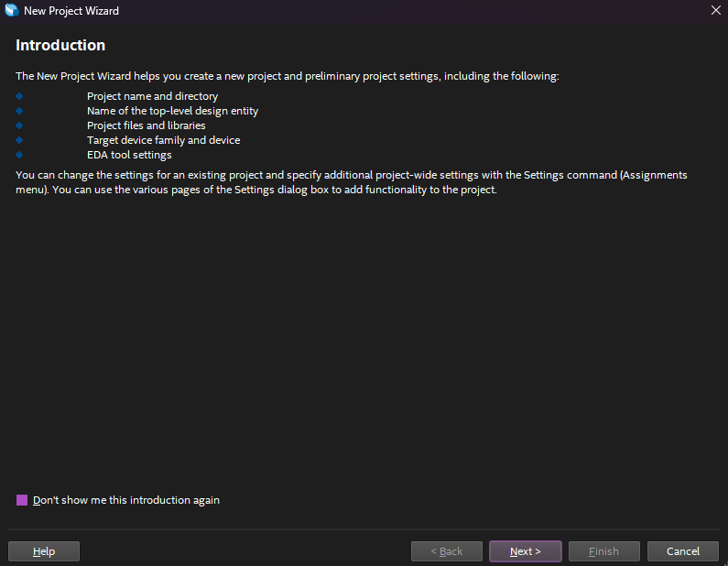728x566 pixels.
Task: Click the Name of the top-level design entity text
Action: pyautogui.click(x=172, y=111)
